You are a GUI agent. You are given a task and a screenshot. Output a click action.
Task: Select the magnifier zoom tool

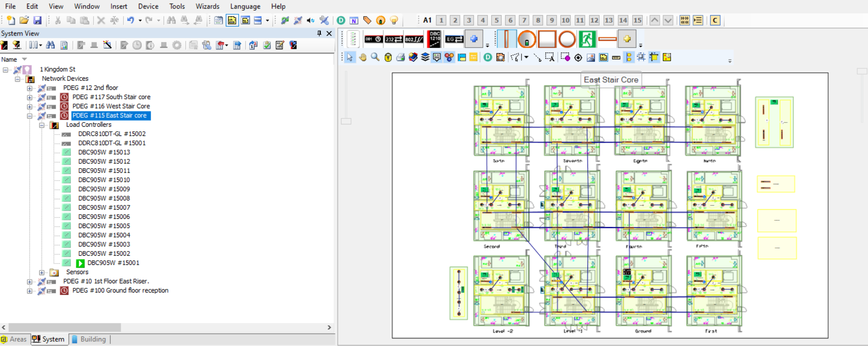(375, 57)
